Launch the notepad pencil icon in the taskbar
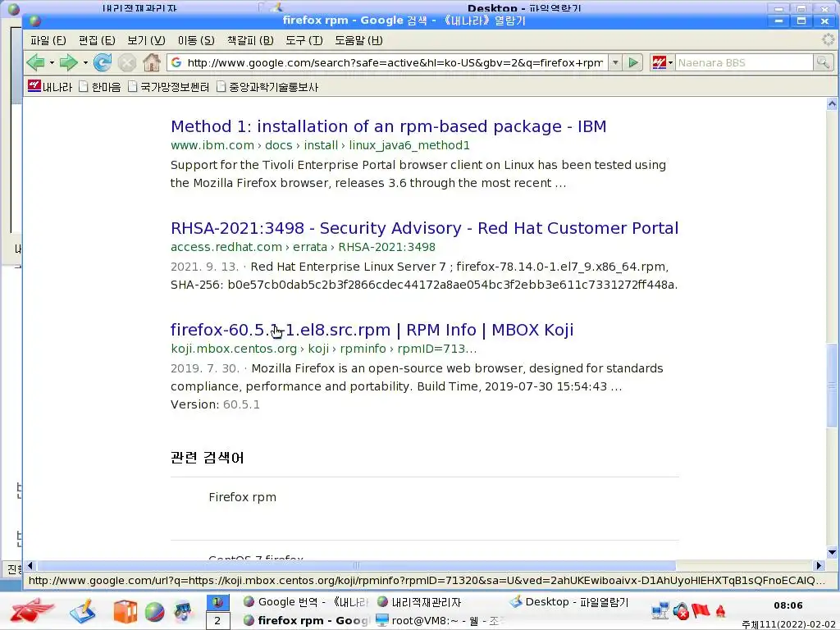 pos(83,611)
